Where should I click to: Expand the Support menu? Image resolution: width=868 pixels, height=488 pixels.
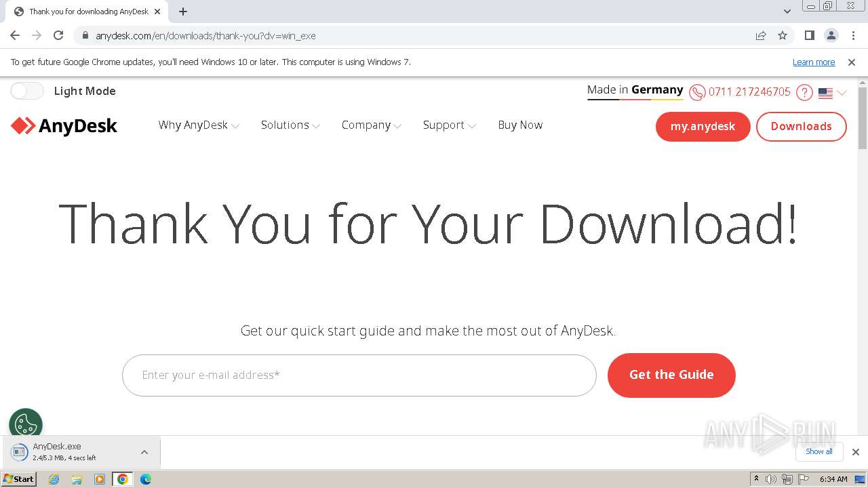(449, 125)
